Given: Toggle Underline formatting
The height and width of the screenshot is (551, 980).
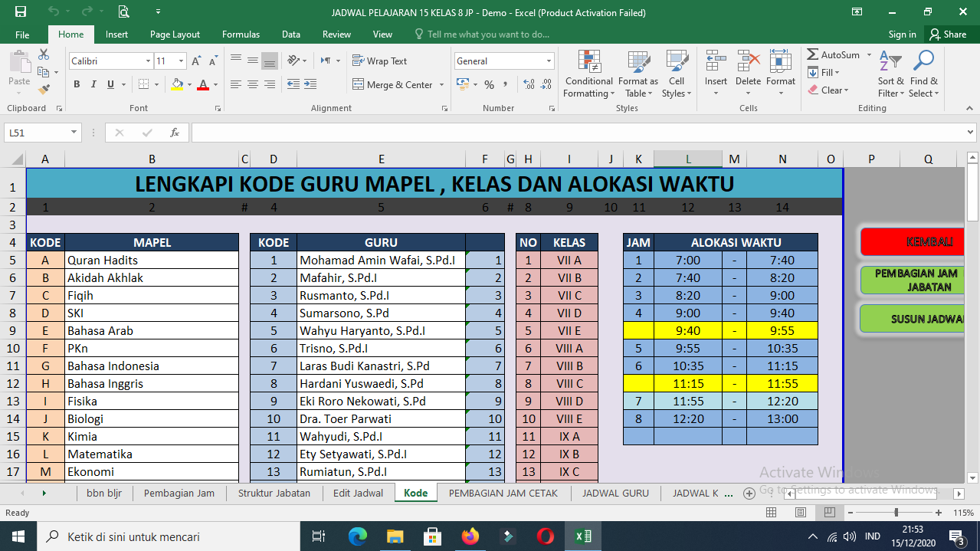Looking at the screenshot, I should [x=110, y=85].
